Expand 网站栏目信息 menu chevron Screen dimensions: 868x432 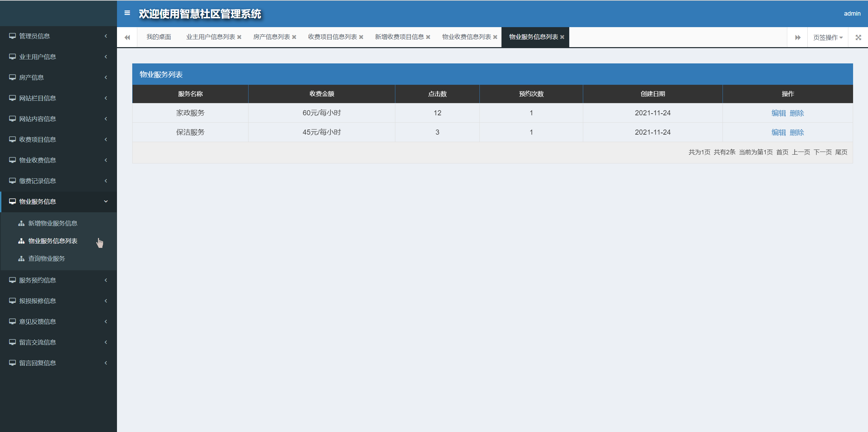click(x=106, y=98)
